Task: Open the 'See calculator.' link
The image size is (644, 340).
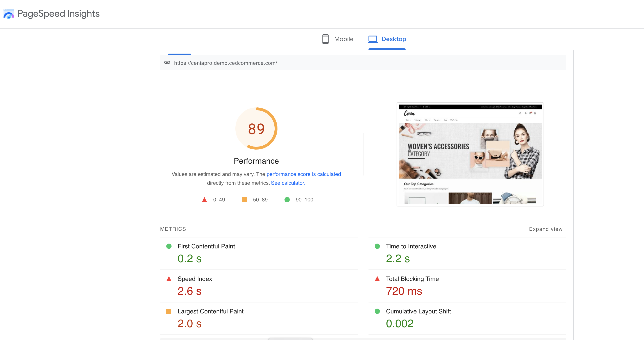Action: [x=288, y=183]
